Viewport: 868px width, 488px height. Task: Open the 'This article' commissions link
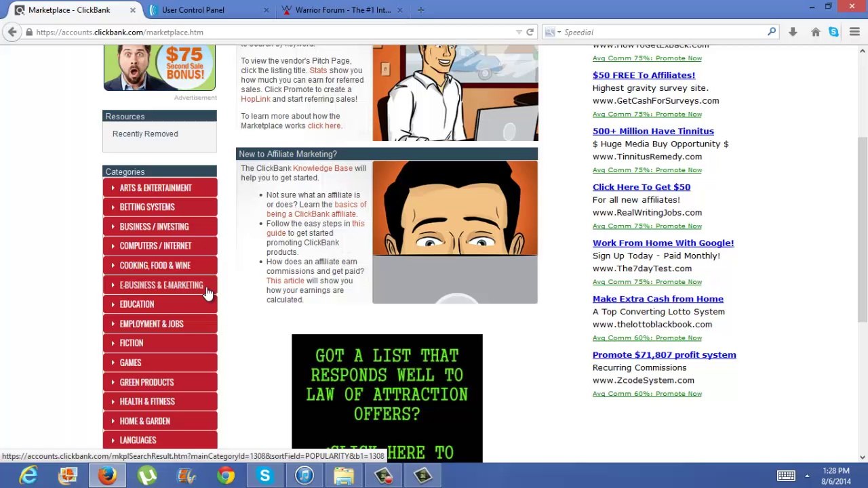point(285,281)
